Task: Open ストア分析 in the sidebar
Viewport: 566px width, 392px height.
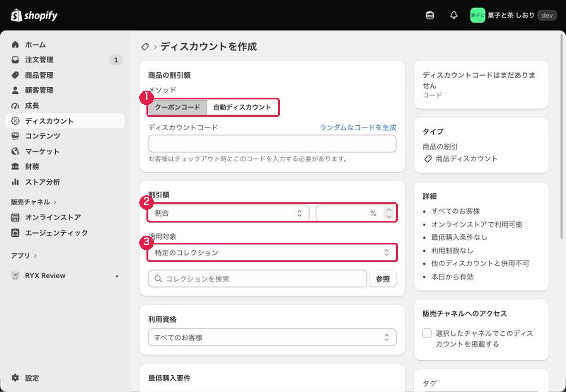Action: 65,182
